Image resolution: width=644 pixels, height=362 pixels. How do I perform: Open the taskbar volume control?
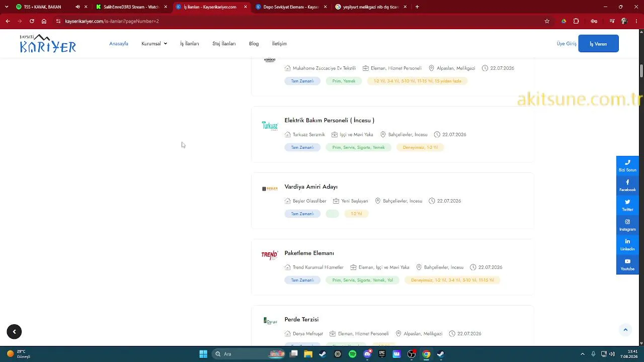tap(612, 354)
